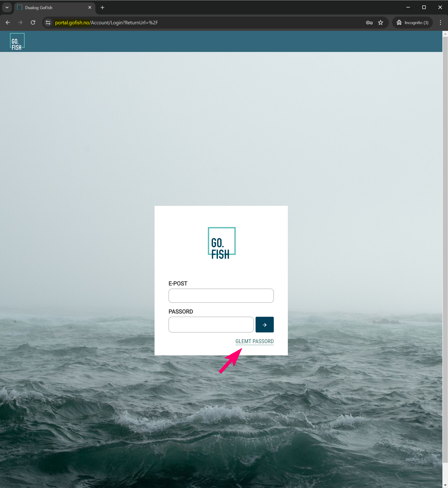
Task: Click the scrollbar up arrow
Action: point(445,34)
